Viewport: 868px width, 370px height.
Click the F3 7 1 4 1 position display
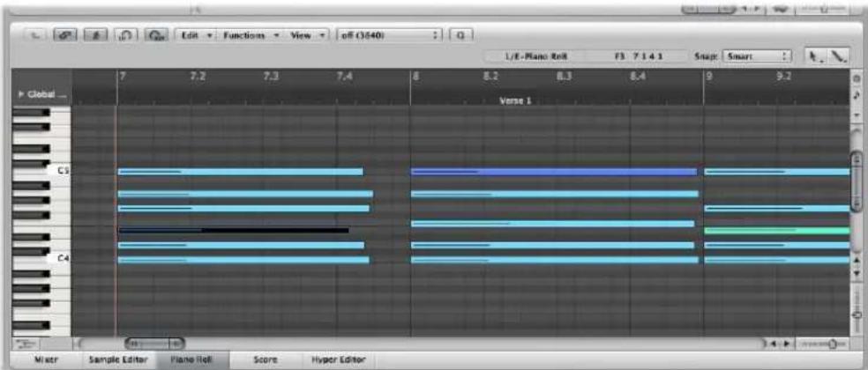[x=640, y=55]
